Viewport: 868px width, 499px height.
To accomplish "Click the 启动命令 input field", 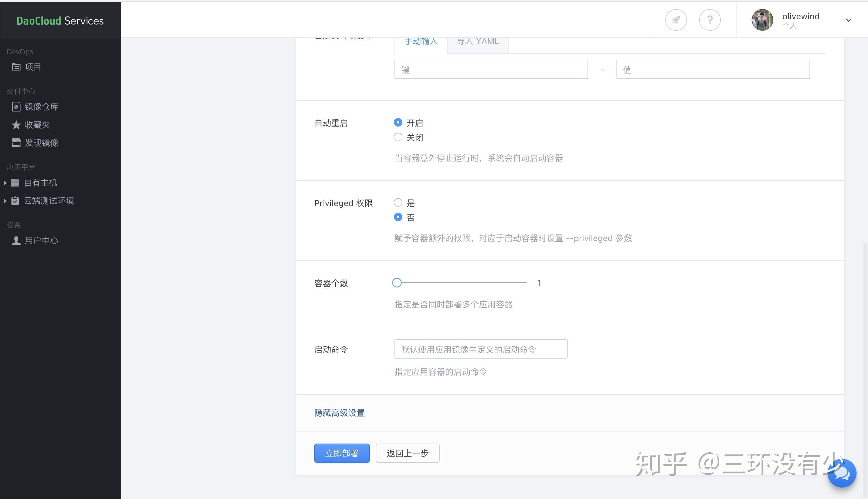I will click(480, 349).
